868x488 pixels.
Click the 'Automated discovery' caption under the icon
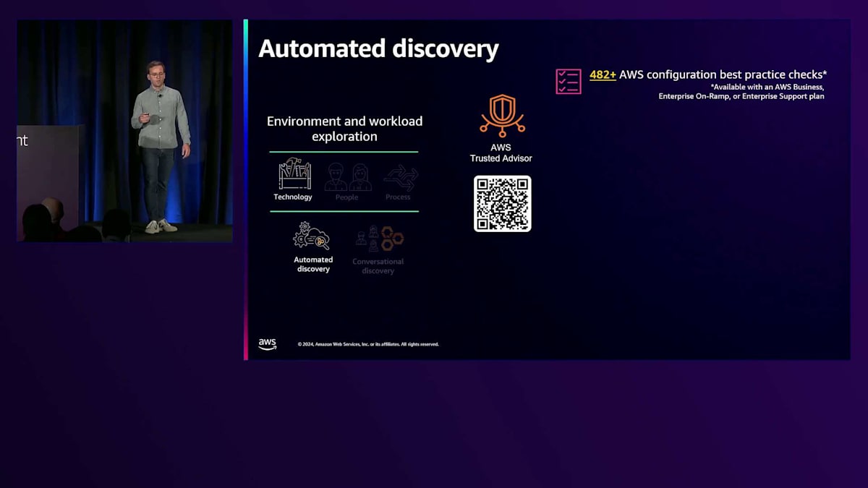click(x=313, y=264)
